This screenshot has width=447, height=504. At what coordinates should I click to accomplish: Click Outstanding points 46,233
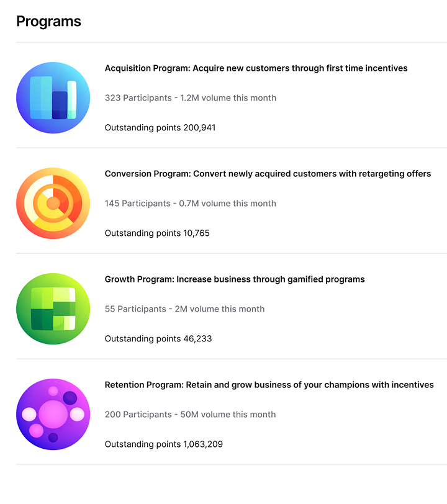[x=158, y=338]
